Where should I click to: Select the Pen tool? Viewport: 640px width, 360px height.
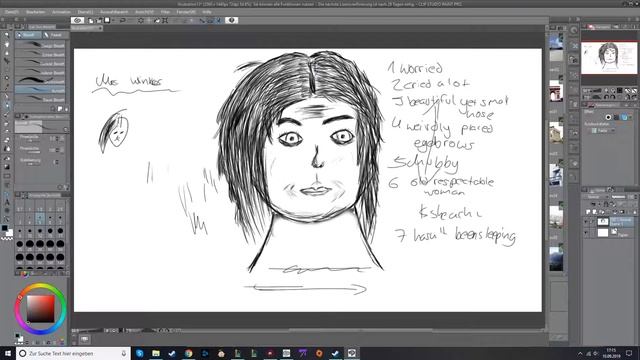coord(7,97)
